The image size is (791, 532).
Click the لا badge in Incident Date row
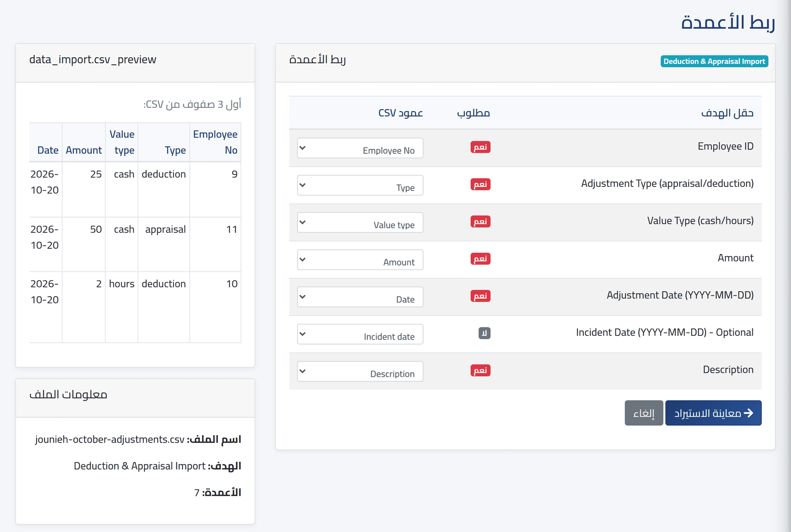[484, 333]
